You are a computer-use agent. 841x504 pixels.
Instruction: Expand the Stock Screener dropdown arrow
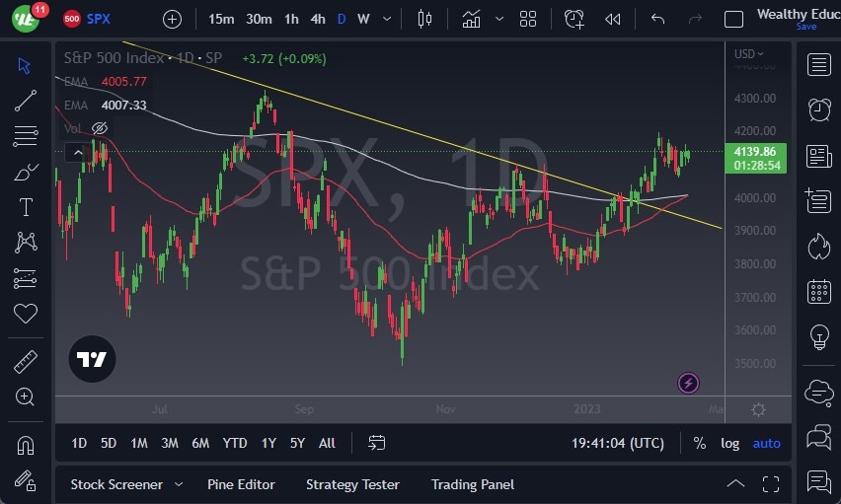179,484
